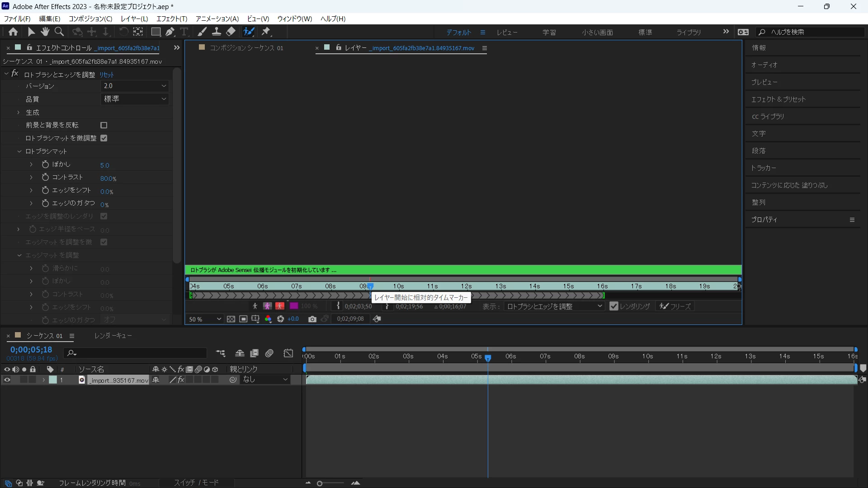
Task: Select the Pen tool
Action: 170,32
